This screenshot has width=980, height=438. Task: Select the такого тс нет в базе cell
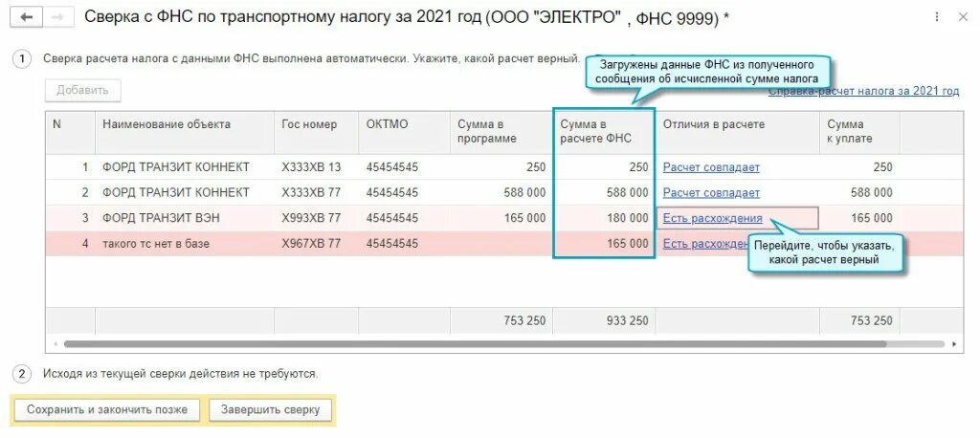click(185, 244)
